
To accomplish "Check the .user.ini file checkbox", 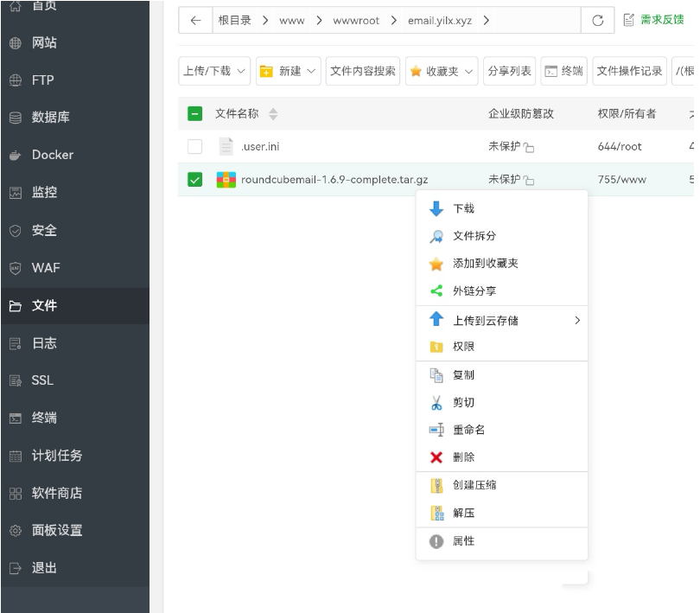I will pyautogui.click(x=195, y=147).
